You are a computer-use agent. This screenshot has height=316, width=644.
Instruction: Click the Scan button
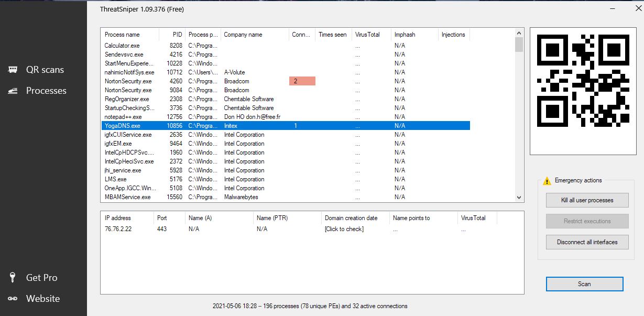pos(584,284)
